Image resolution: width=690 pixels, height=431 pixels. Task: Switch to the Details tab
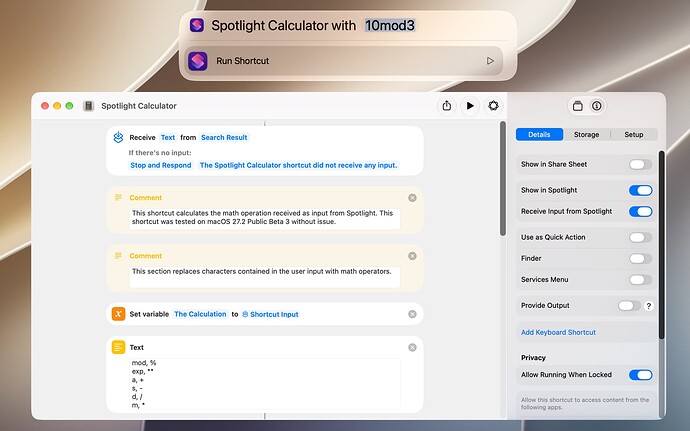pyautogui.click(x=539, y=134)
